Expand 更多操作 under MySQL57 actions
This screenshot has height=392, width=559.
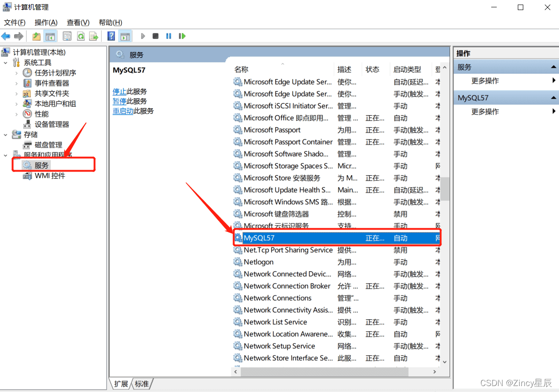click(x=485, y=112)
